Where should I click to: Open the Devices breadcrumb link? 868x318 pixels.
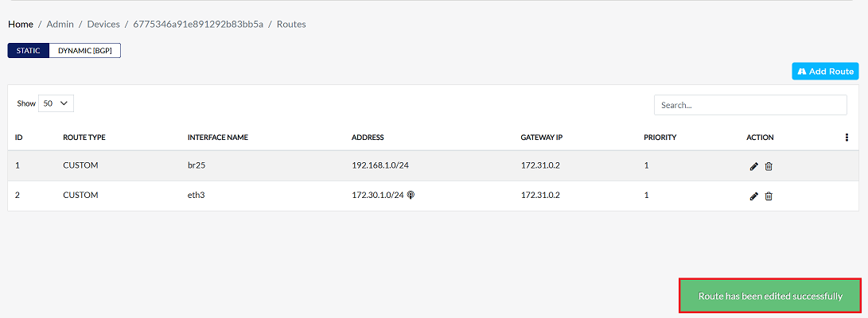pyautogui.click(x=103, y=25)
